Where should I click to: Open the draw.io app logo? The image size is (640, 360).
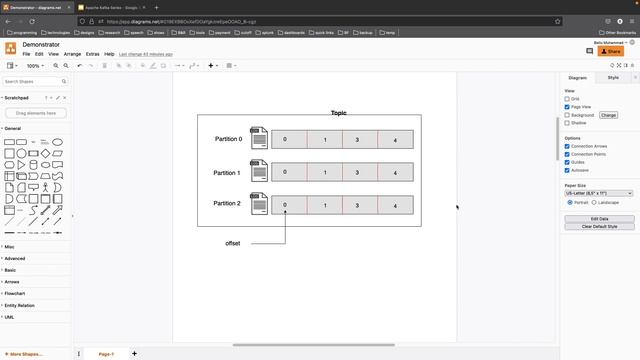click(x=11, y=48)
